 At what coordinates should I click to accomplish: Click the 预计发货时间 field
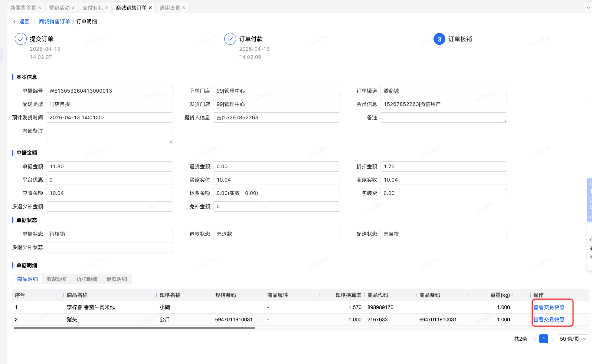pyautogui.click(x=109, y=118)
